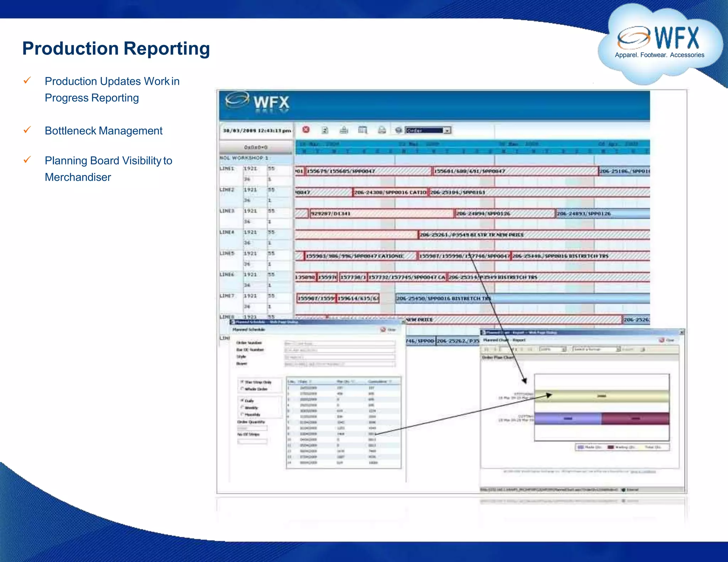Click Close icon in Planned Schedule dialog
728x562 pixels.
coord(383,330)
